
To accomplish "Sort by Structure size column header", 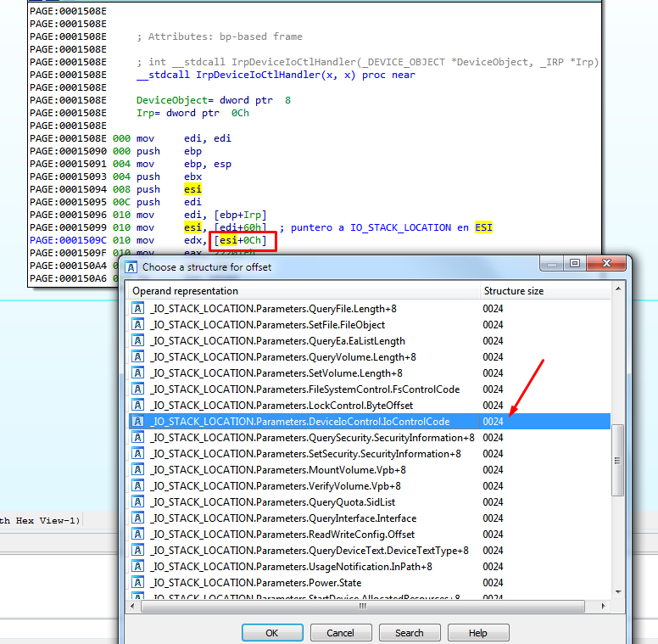I will [543, 291].
